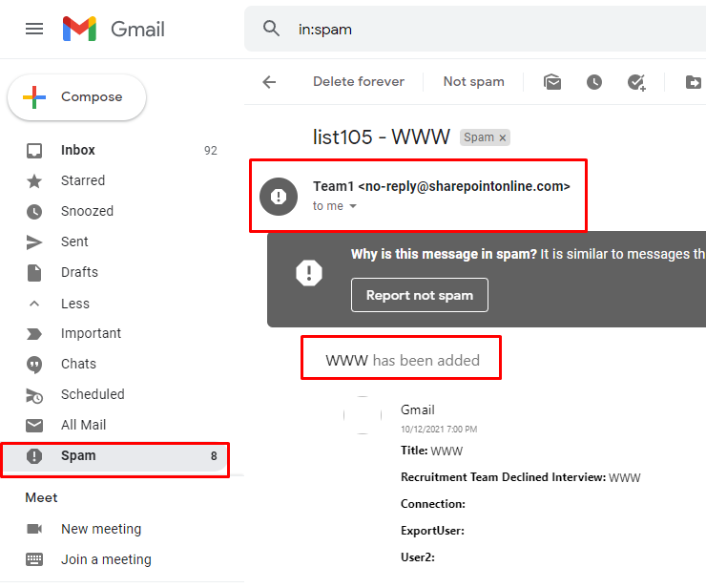Click the blank avatar thumbnail beside Gmail

point(363,415)
